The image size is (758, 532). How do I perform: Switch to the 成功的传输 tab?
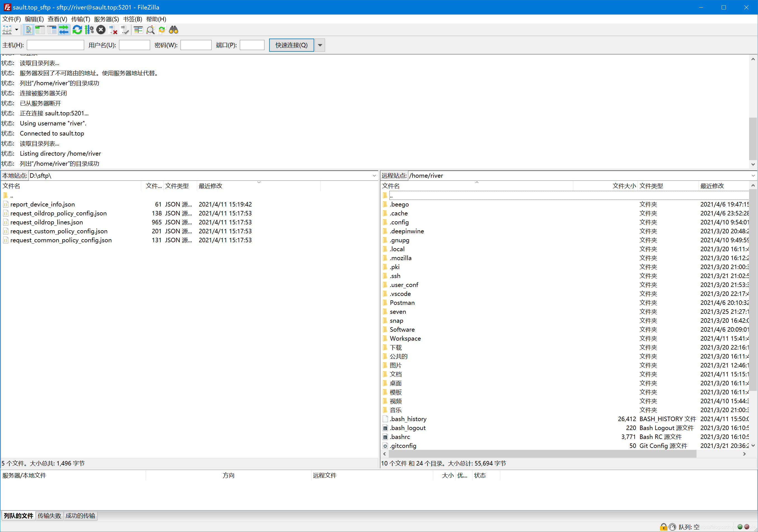(80, 516)
